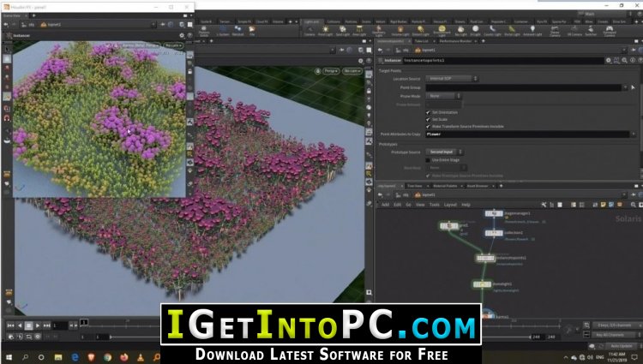Screen dimensions: 643x364
Task: Click the play forward button on the timeline
Action: click(x=38, y=325)
